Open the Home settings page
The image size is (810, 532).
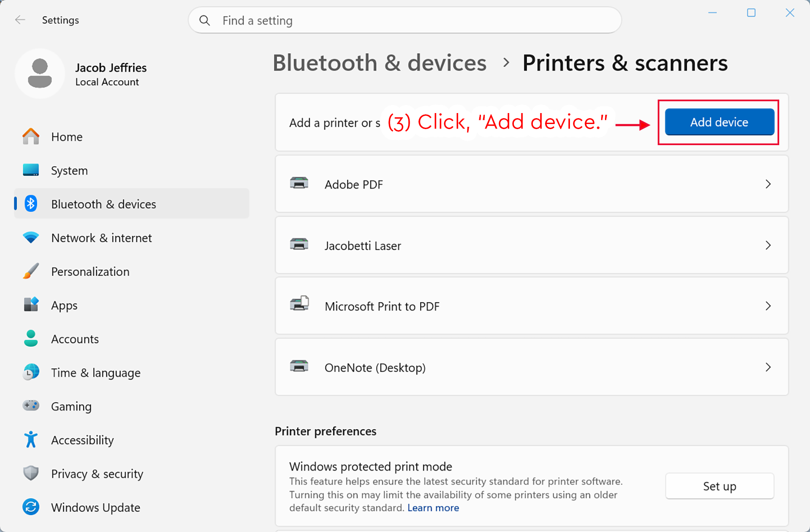click(132, 137)
